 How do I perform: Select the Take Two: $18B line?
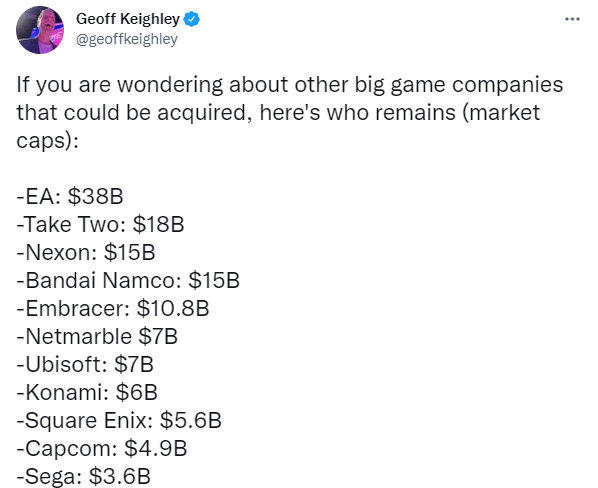[x=100, y=224]
